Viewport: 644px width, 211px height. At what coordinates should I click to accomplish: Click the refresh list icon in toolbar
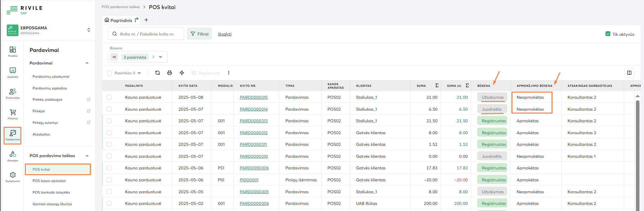[157, 73]
